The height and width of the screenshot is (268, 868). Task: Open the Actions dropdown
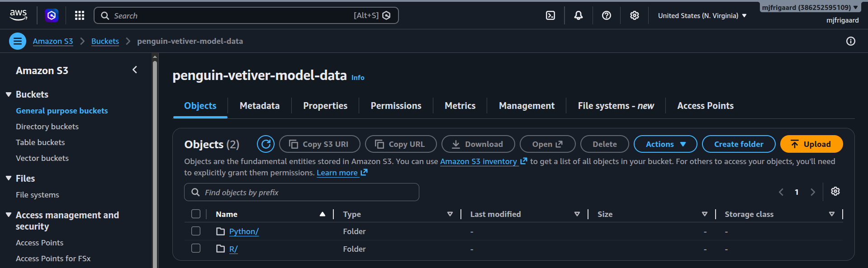pos(665,144)
